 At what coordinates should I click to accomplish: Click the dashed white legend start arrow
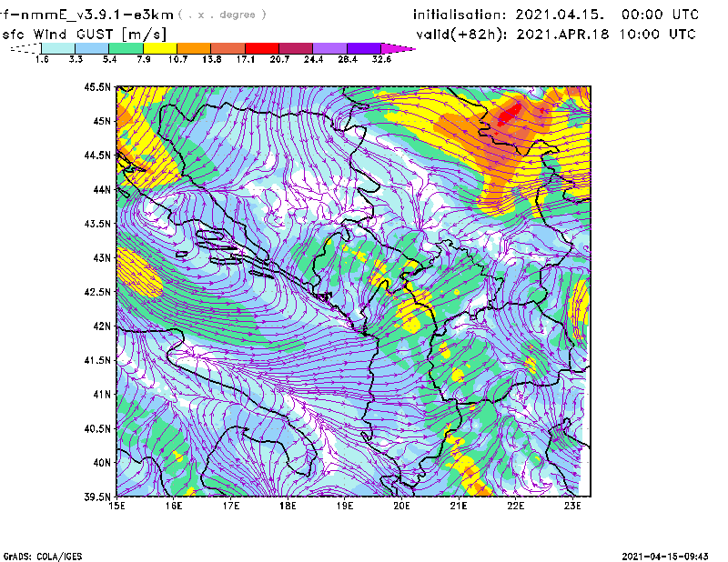click(25, 48)
